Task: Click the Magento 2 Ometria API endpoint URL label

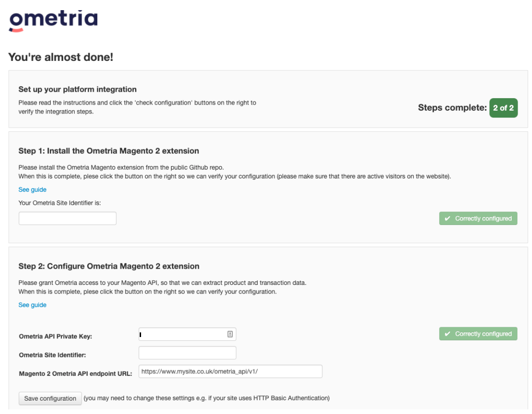Action: point(76,373)
